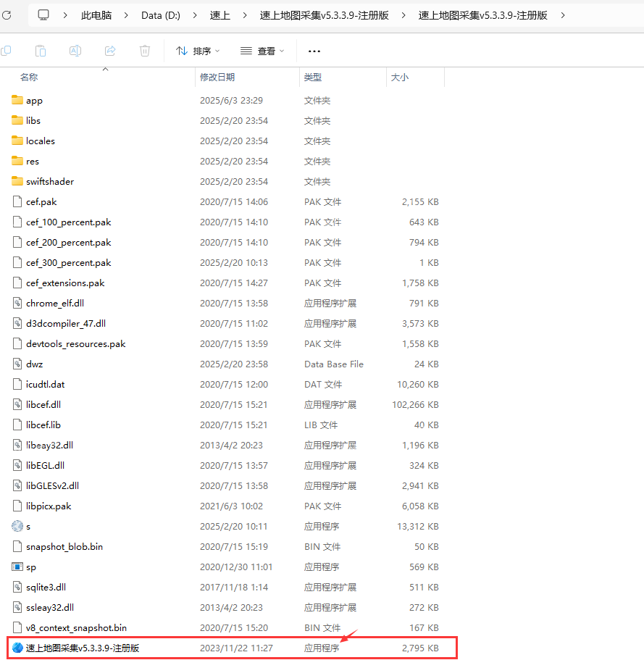This screenshot has height=660, width=644.
Task: Select the res folder icon
Action: pos(17,160)
